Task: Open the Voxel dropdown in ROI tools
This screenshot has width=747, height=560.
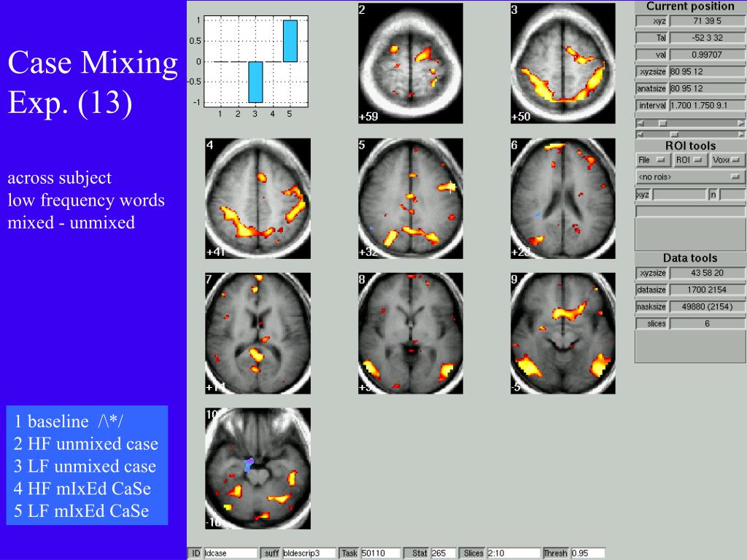Action: (x=727, y=160)
